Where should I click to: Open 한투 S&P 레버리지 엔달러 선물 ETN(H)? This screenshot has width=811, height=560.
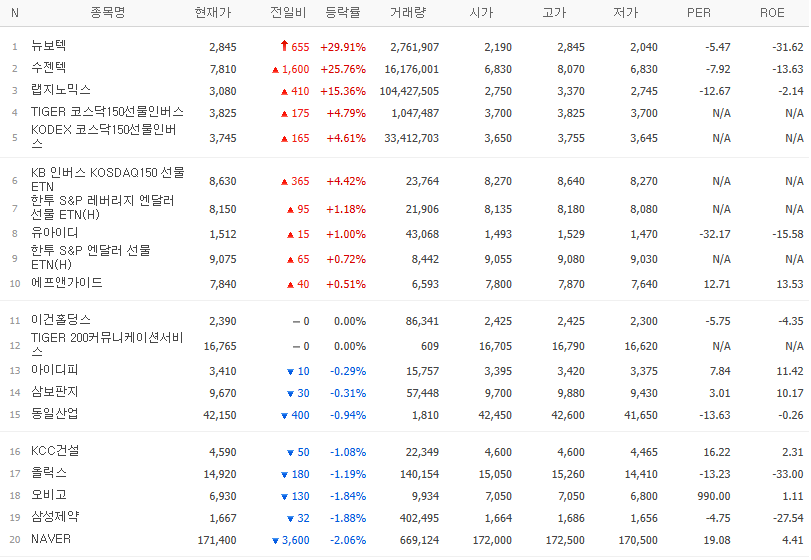pos(102,207)
